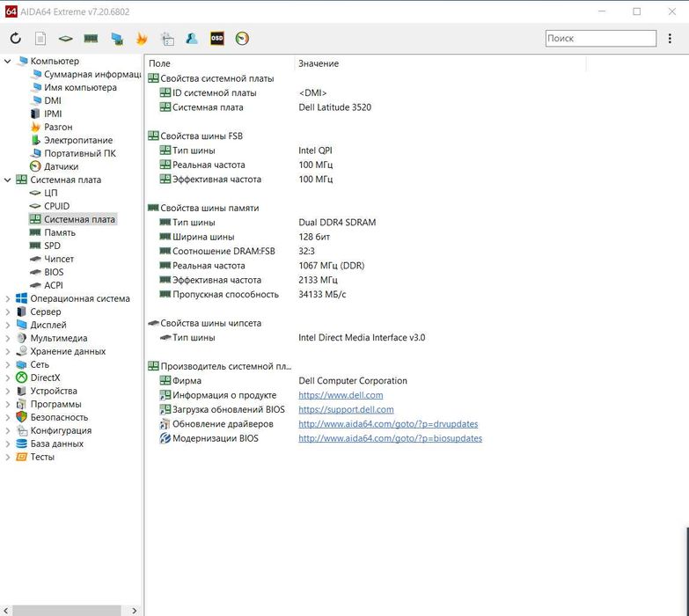The width and height of the screenshot is (689, 616).
Task: Select the ЦП tree item
Action: pyautogui.click(x=44, y=193)
